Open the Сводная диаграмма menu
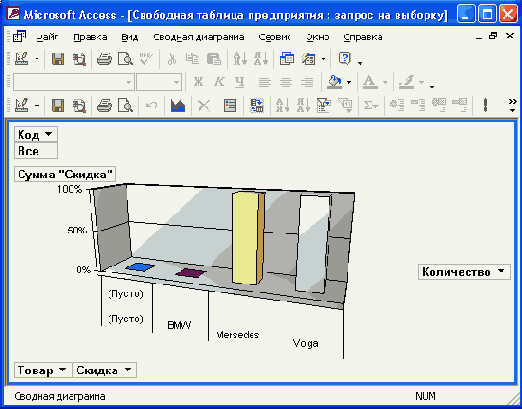 point(199,37)
